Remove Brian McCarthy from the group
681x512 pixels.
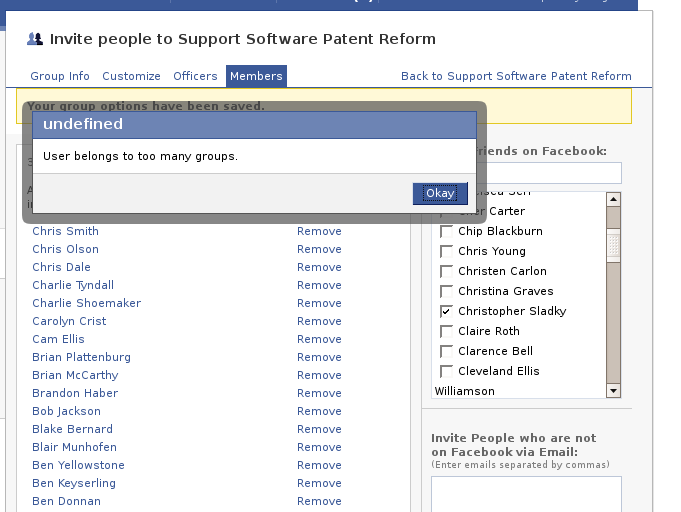coord(319,375)
